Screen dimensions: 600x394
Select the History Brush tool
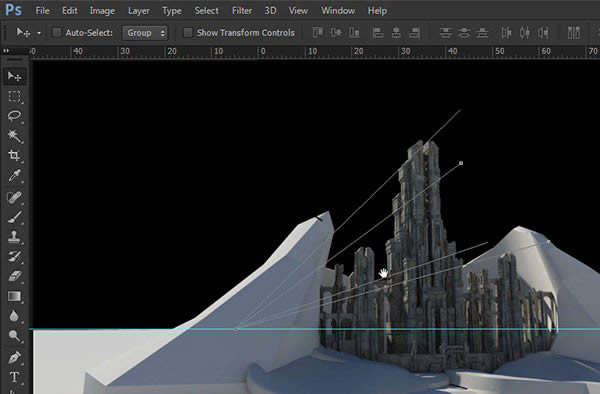14,256
